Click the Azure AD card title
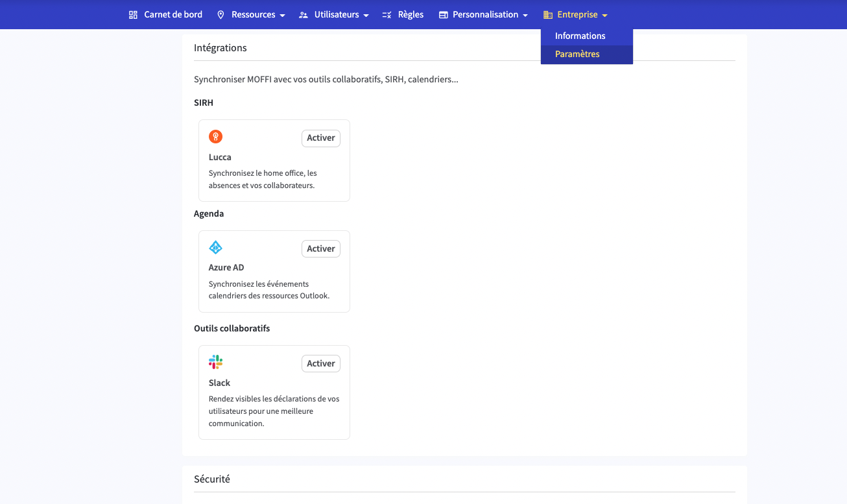 [226, 267]
